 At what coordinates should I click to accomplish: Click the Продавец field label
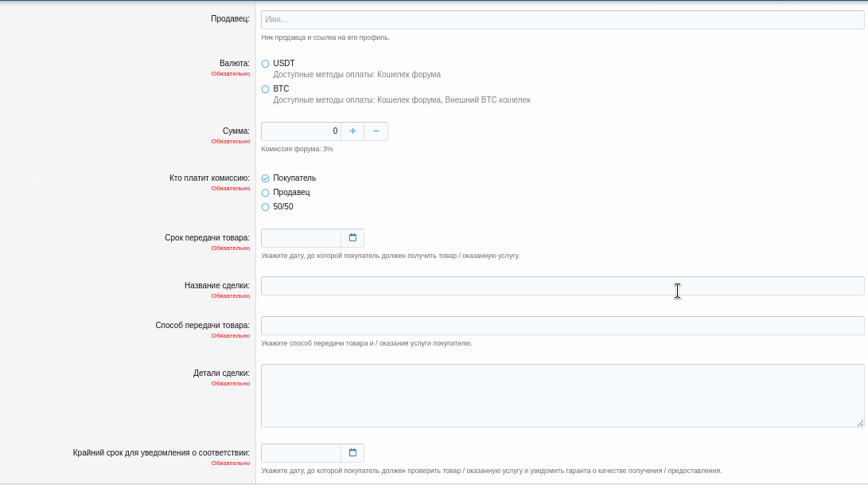230,18
